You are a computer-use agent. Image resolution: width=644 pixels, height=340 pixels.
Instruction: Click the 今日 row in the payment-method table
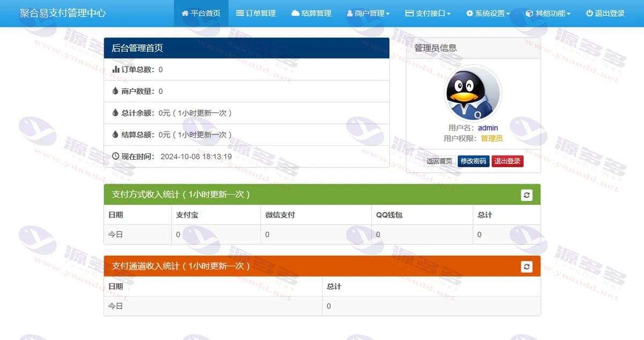click(x=322, y=234)
